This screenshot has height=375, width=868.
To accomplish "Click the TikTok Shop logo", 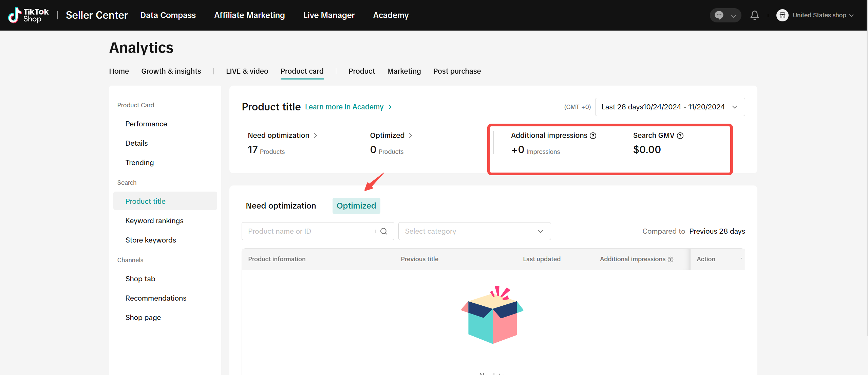I will pyautogui.click(x=29, y=15).
